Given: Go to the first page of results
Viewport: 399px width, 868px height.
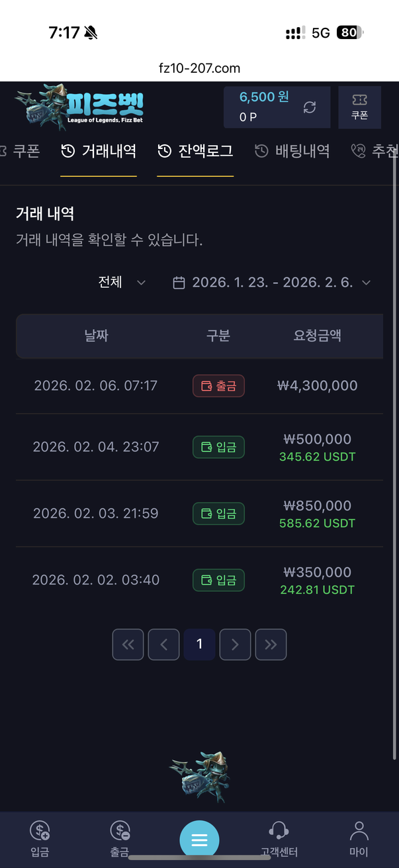Looking at the screenshot, I should (x=128, y=644).
